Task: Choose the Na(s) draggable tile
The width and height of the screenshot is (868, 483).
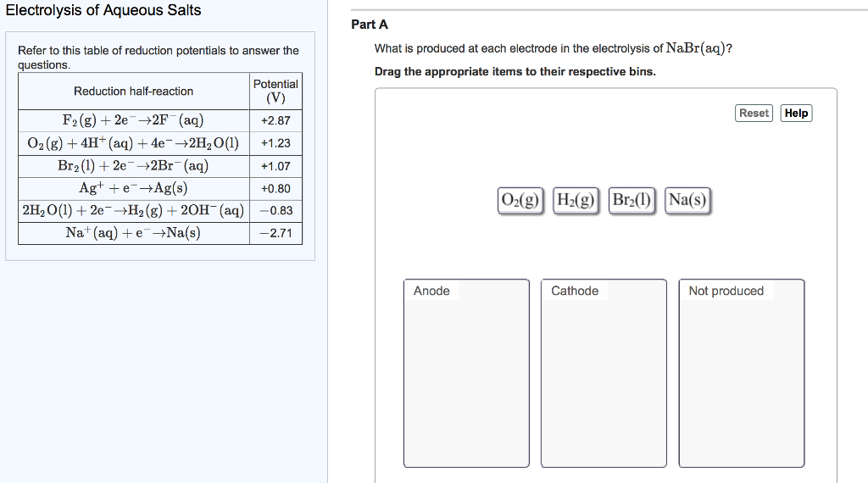Action: [x=687, y=201]
